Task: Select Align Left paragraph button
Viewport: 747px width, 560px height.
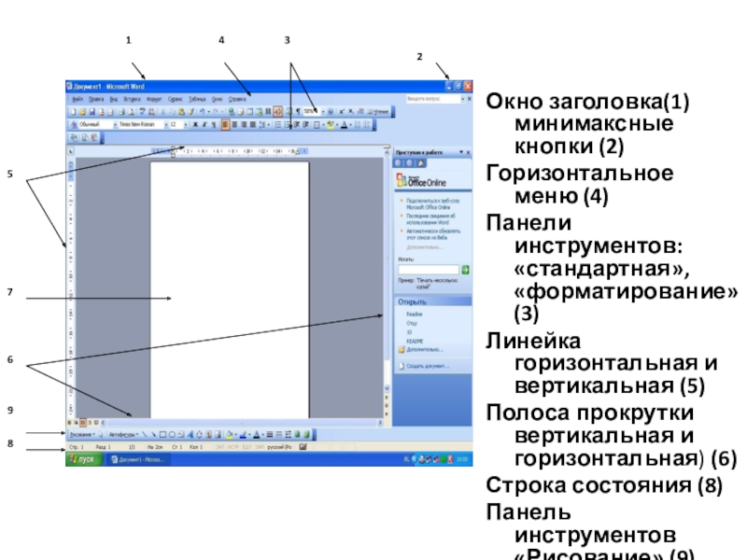Action: coord(226,124)
